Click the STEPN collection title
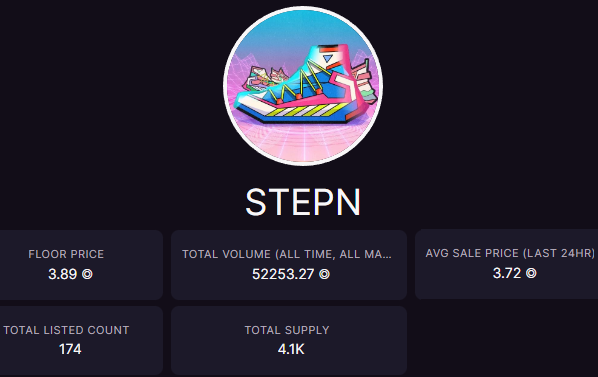Image resolution: width=598 pixels, height=377 pixels. coord(303,202)
